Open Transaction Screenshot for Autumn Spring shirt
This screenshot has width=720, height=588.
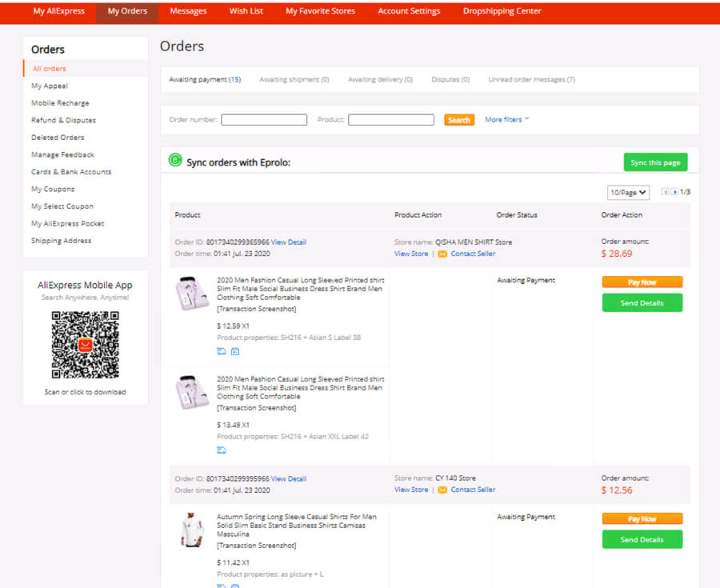(256, 546)
